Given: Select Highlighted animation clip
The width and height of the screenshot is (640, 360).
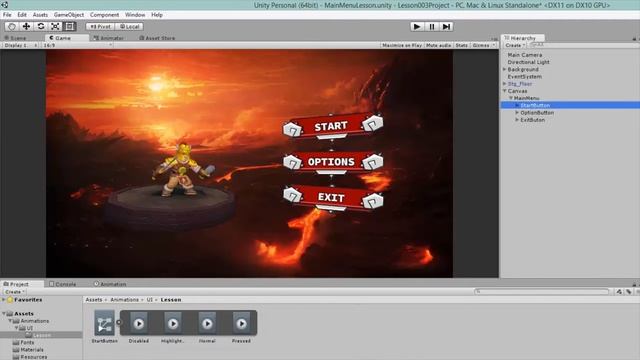Looking at the screenshot, I should coord(173,327).
